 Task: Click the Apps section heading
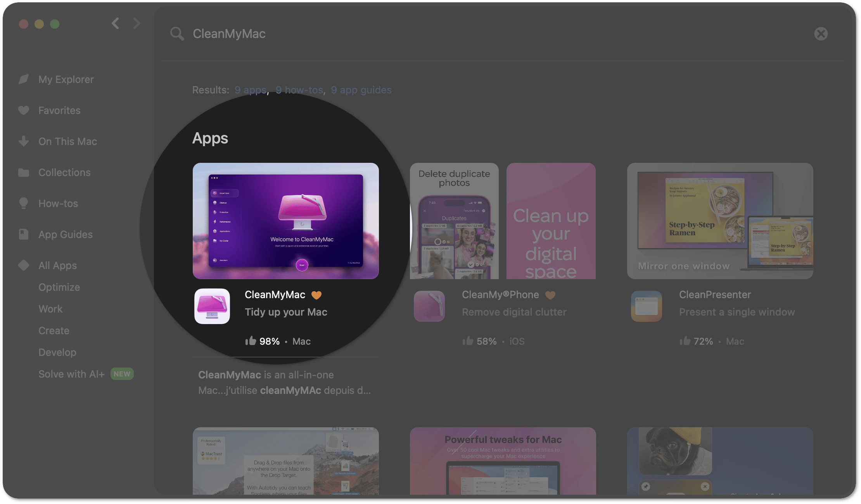click(x=210, y=139)
